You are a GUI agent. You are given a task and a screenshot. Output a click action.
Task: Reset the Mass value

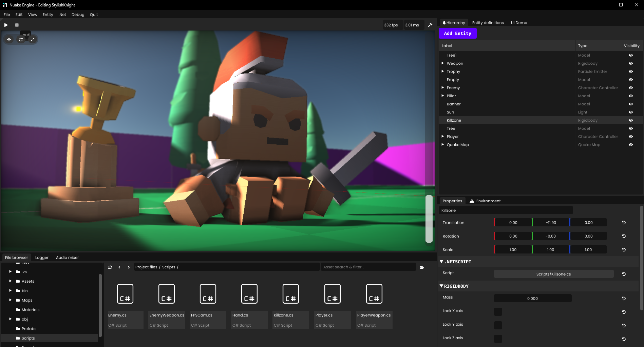coord(624,299)
